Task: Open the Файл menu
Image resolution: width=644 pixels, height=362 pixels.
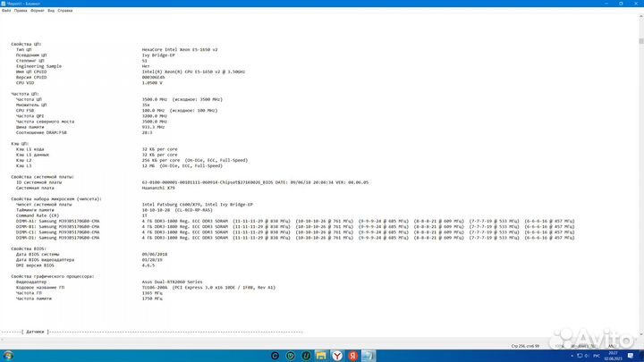Action: (6, 11)
